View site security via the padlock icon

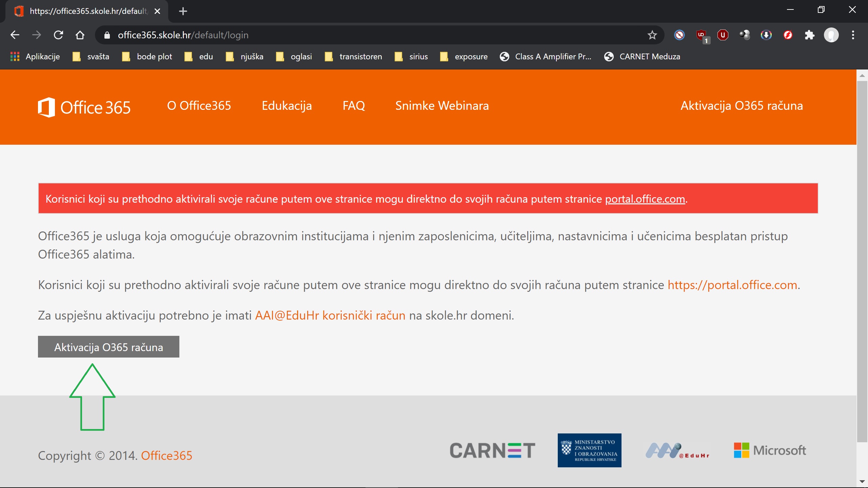point(107,35)
